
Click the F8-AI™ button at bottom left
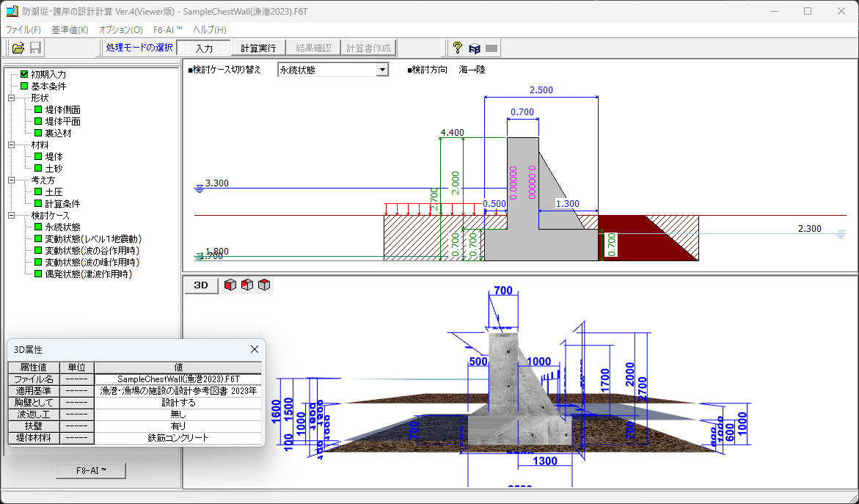[91, 470]
